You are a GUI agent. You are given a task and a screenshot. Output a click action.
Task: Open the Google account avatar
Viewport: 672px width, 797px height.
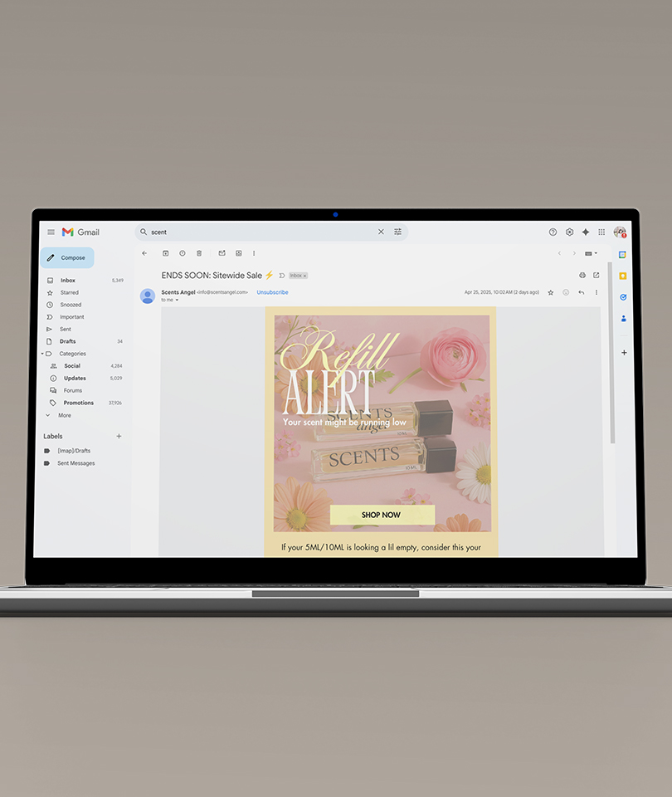click(x=620, y=232)
